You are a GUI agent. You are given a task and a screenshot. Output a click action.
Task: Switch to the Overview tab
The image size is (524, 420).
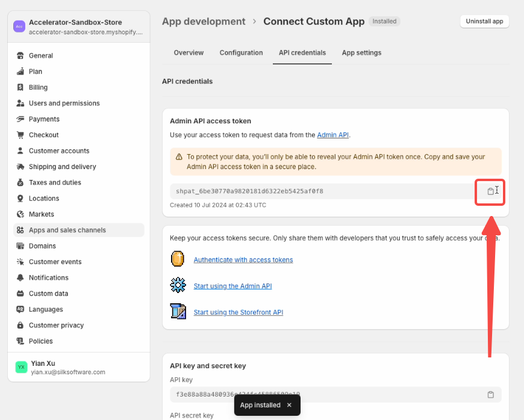point(189,53)
